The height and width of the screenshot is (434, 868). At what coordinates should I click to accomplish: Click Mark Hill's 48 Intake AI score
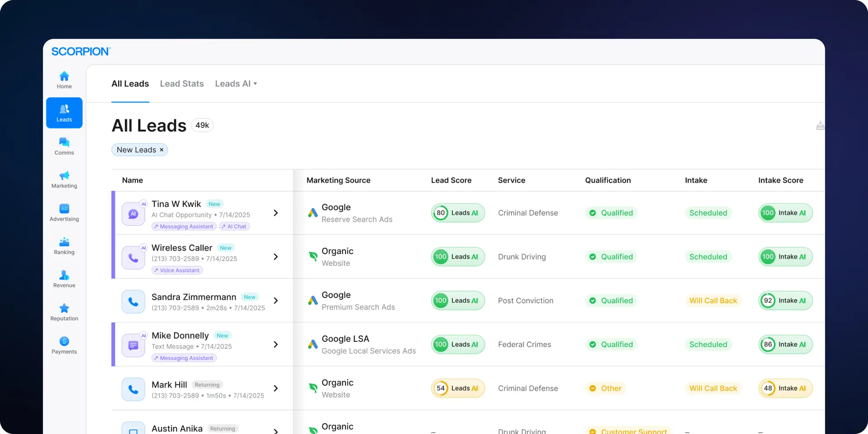coord(785,388)
